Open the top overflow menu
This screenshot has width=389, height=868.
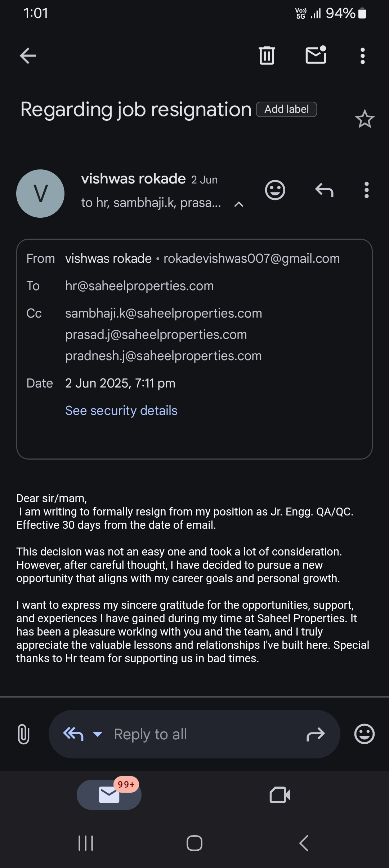pos(363,56)
